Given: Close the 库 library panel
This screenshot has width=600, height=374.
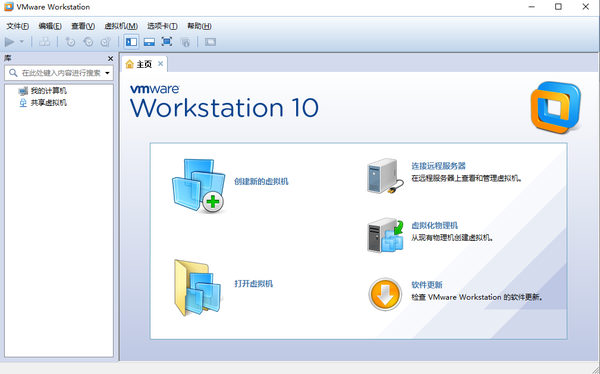Looking at the screenshot, I should [110, 59].
